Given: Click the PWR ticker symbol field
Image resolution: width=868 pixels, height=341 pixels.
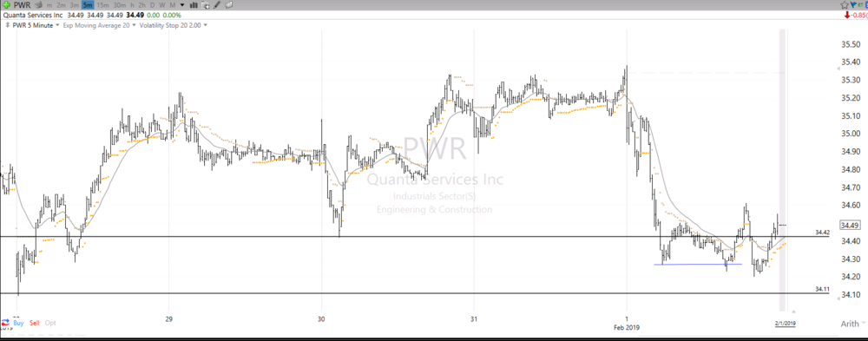Looking at the screenshot, I should (23, 5).
